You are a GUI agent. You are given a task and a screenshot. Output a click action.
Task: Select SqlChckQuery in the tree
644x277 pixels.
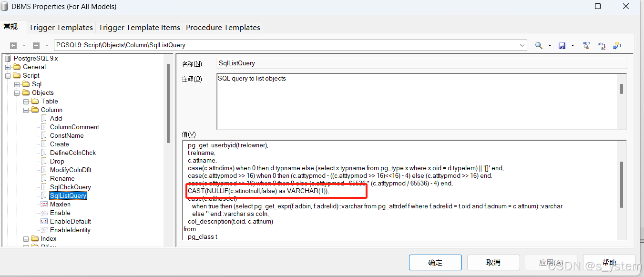pos(70,187)
